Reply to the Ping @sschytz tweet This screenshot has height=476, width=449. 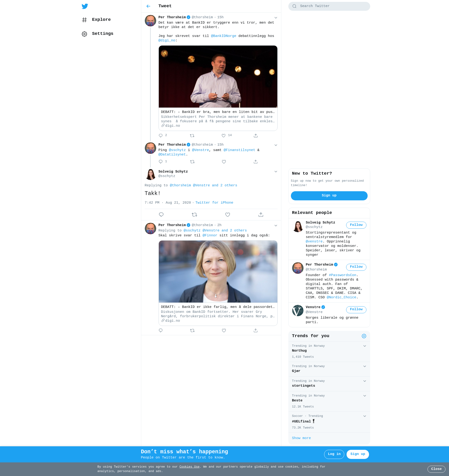pyautogui.click(x=161, y=162)
